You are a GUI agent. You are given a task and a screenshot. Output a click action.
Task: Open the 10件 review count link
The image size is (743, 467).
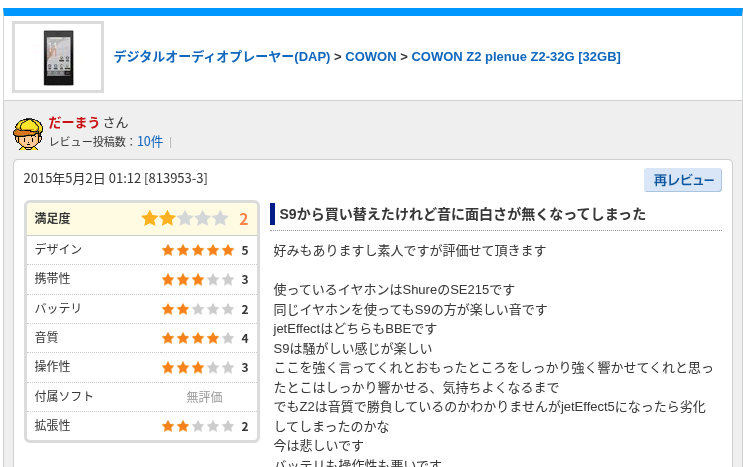(150, 142)
